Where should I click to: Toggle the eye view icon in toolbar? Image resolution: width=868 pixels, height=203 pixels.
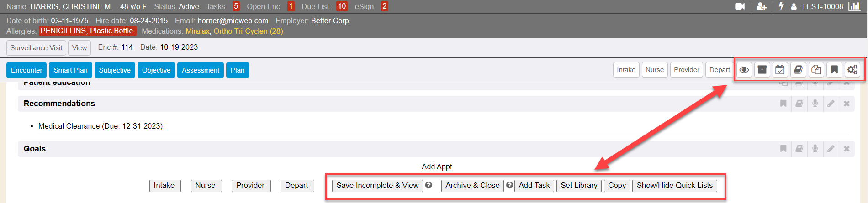744,70
